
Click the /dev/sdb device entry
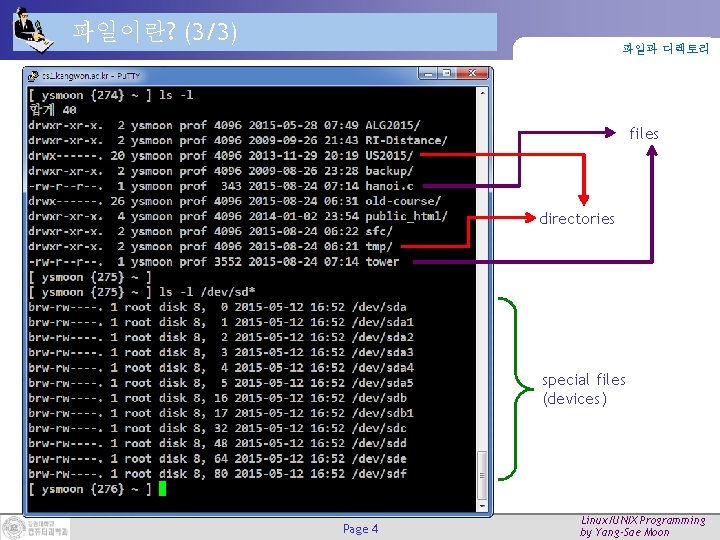pyautogui.click(x=379, y=398)
